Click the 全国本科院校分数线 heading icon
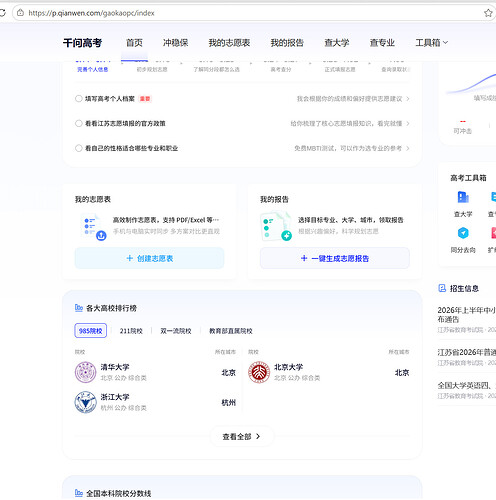 click(x=79, y=493)
